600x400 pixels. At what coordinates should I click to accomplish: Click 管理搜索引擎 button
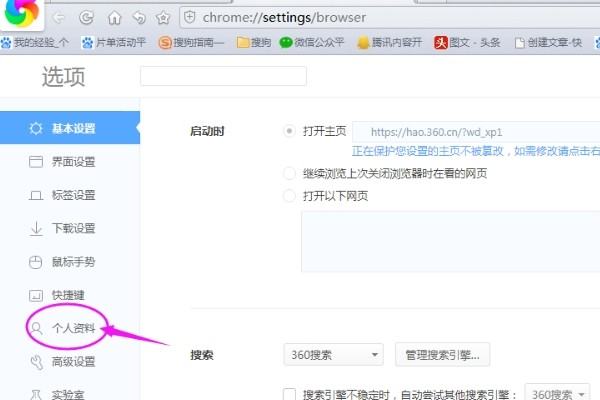coord(443,354)
